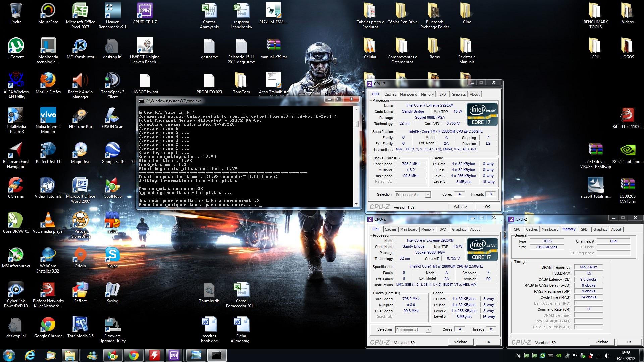Click CPU-Z taskbar button
Image resolution: width=644 pixels, height=362 pixels.
click(174, 355)
